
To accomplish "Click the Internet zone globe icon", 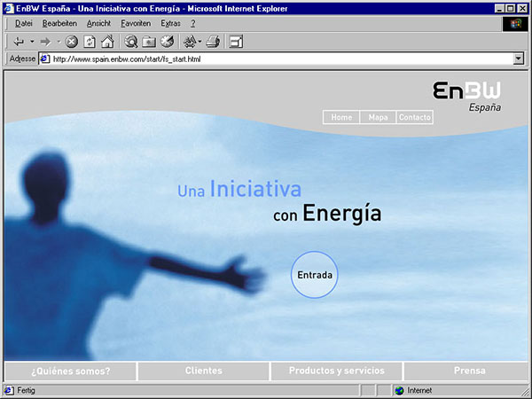I will pyautogui.click(x=400, y=390).
